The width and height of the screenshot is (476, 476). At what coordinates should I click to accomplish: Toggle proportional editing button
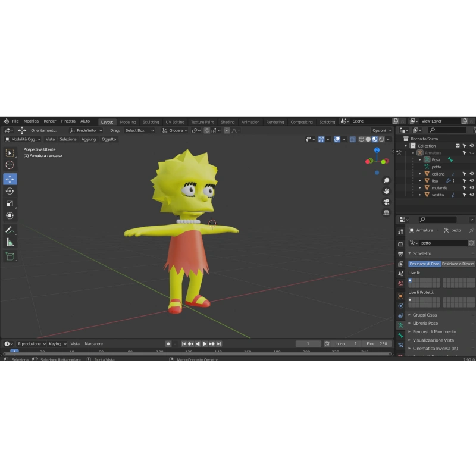point(227,130)
